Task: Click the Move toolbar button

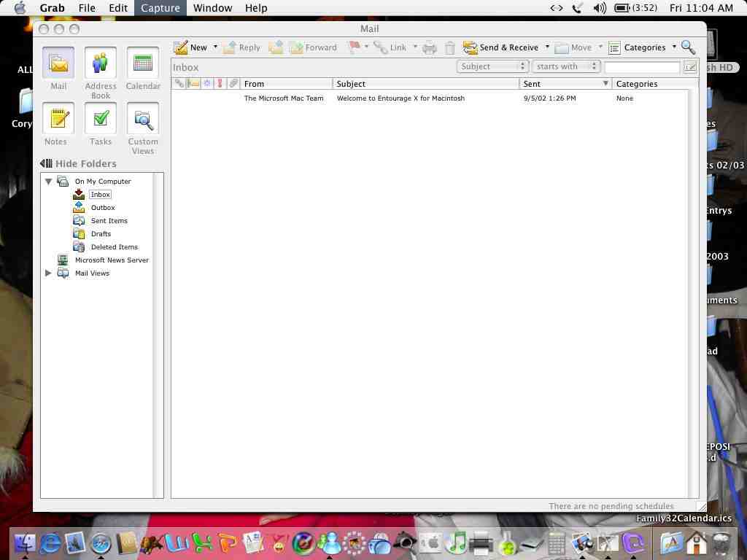Action: (x=573, y=47)
